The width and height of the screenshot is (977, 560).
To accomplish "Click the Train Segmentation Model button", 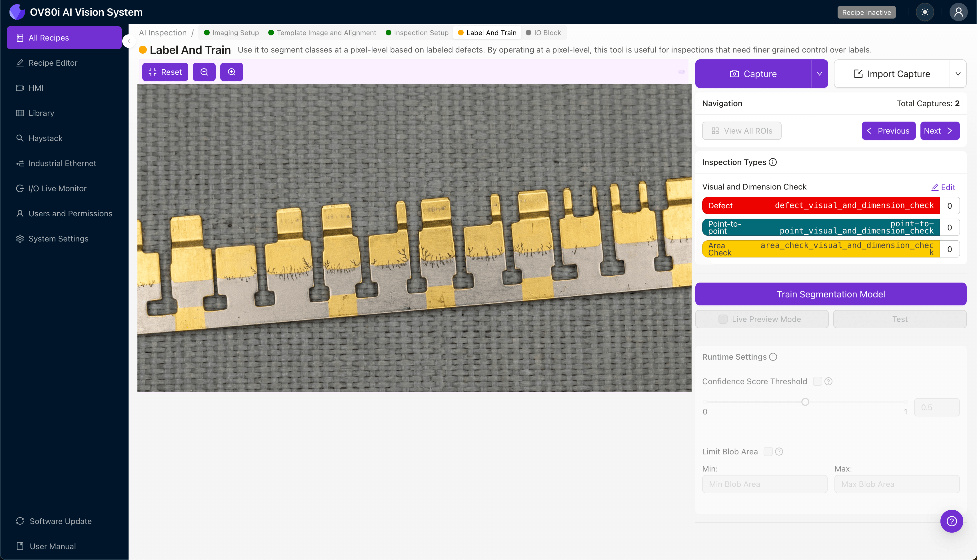I will coord(830,294).
